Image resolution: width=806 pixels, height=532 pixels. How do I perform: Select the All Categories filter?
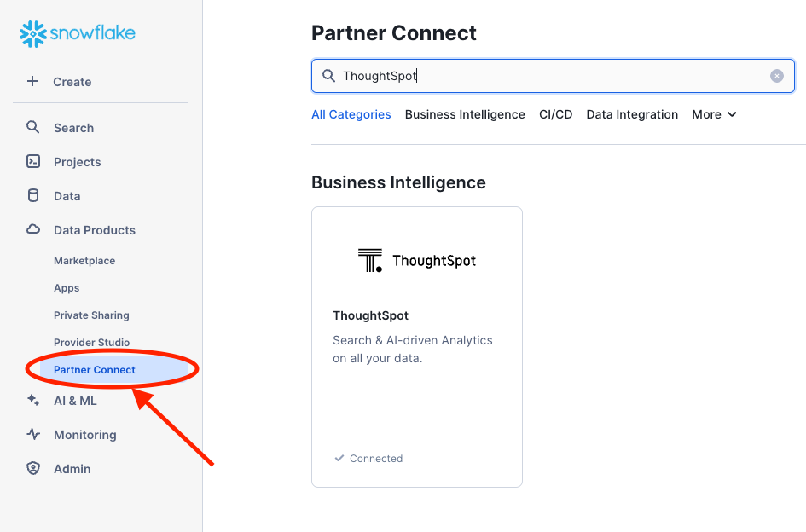click(x=351, y=114)
